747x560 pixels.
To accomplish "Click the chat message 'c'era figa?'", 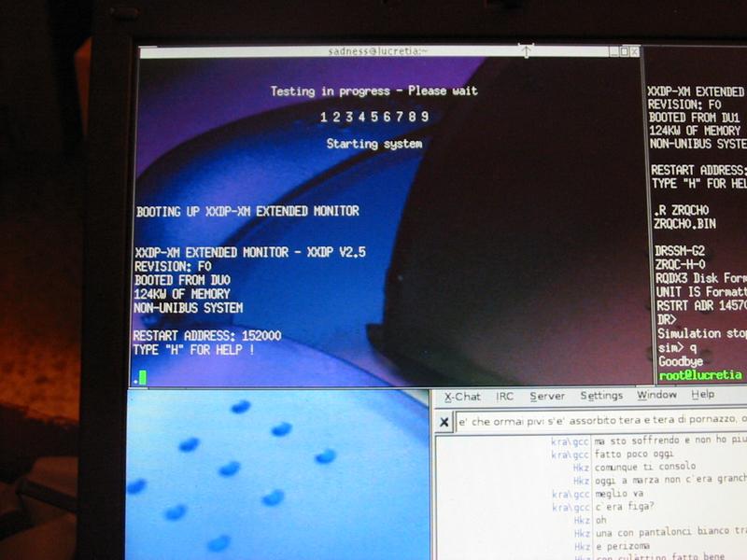I will 625,507.
